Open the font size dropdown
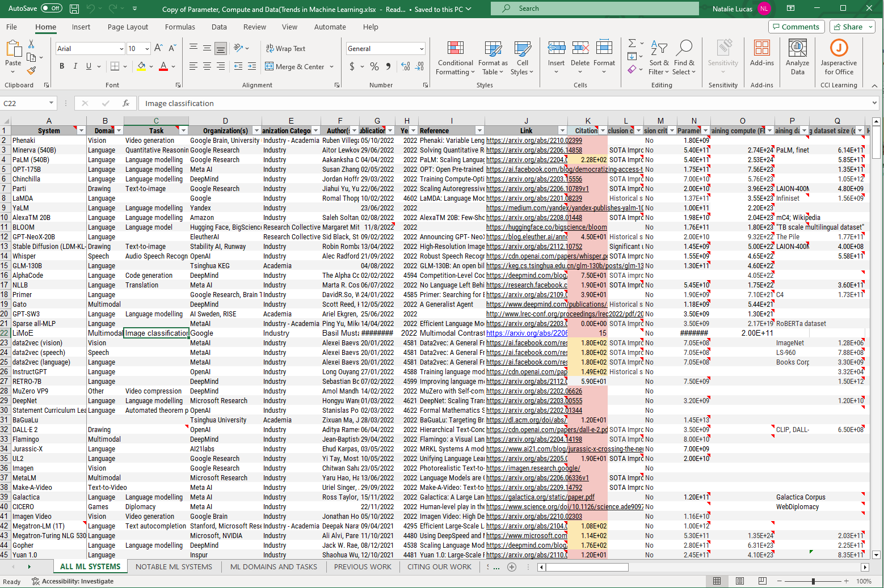This screenshot has width=884, height=588. (x=147, y=49)
